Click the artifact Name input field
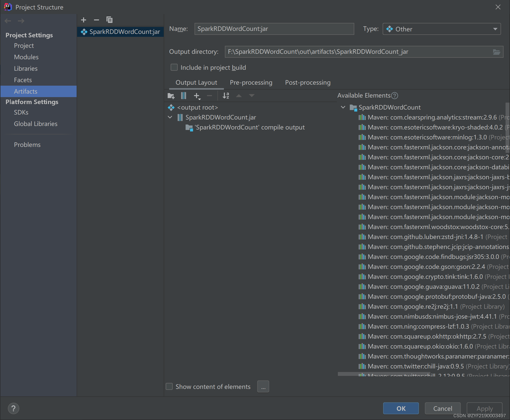 coord(274,29)
